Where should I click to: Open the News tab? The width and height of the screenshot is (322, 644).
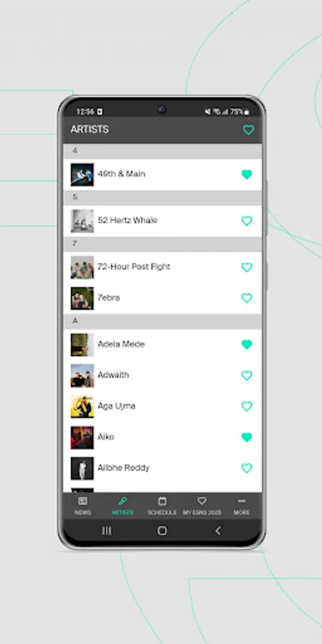82,506
